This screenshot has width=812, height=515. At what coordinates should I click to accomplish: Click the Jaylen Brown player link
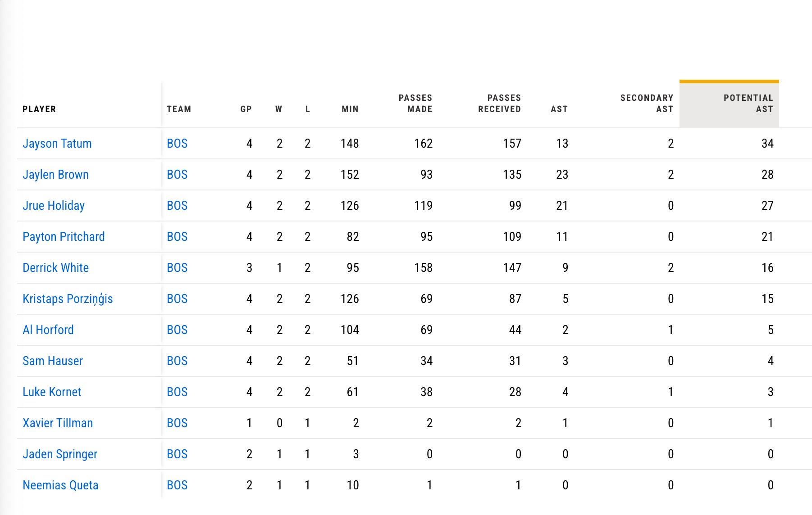pos(56,175)
